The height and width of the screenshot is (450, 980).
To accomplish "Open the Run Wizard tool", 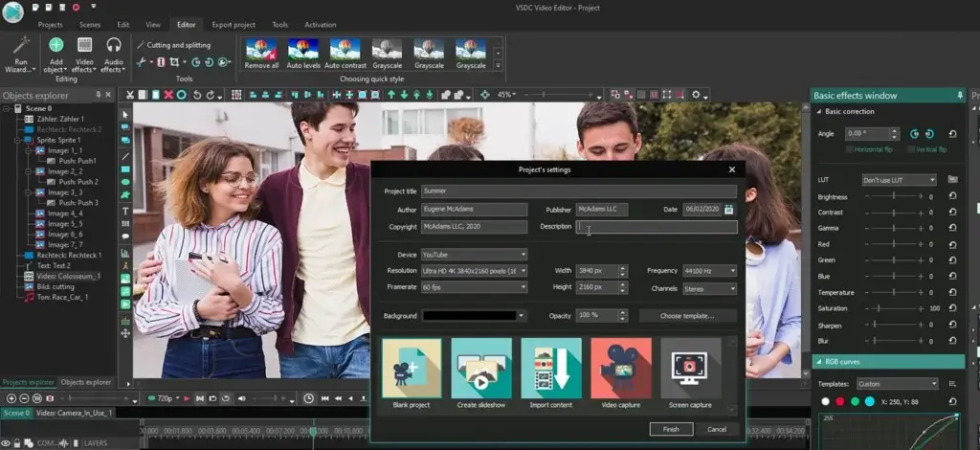I will [x=21, y=55].
